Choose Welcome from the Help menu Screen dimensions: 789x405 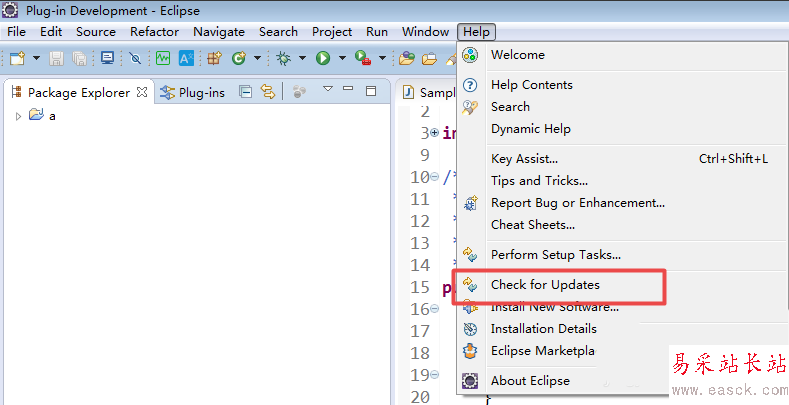(x=622, y=55)
